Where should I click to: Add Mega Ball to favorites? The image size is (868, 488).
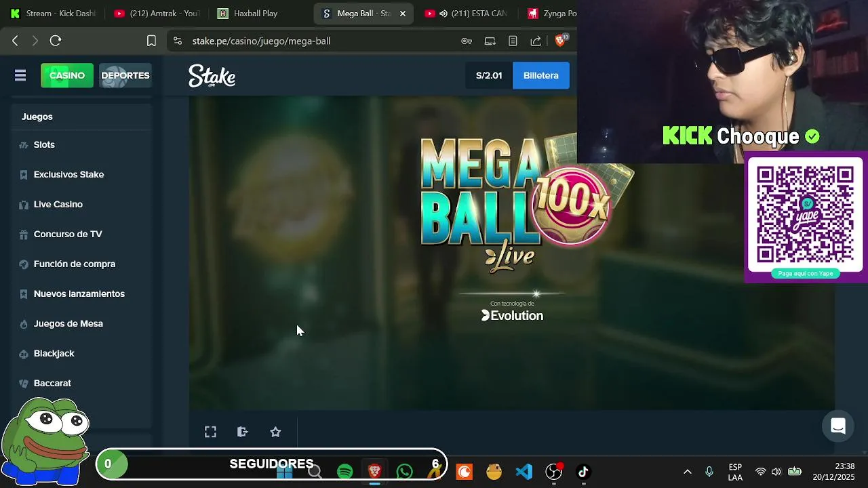(275, 432)
